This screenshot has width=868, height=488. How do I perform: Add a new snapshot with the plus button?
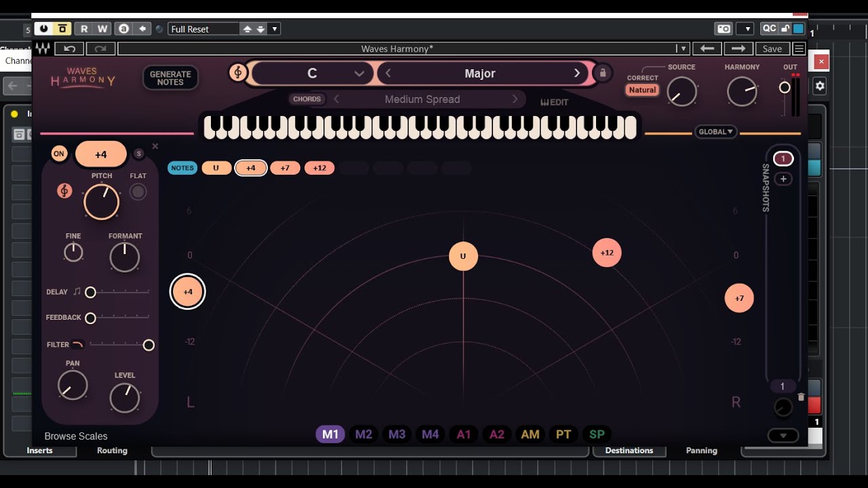click(x=783, y=179)
